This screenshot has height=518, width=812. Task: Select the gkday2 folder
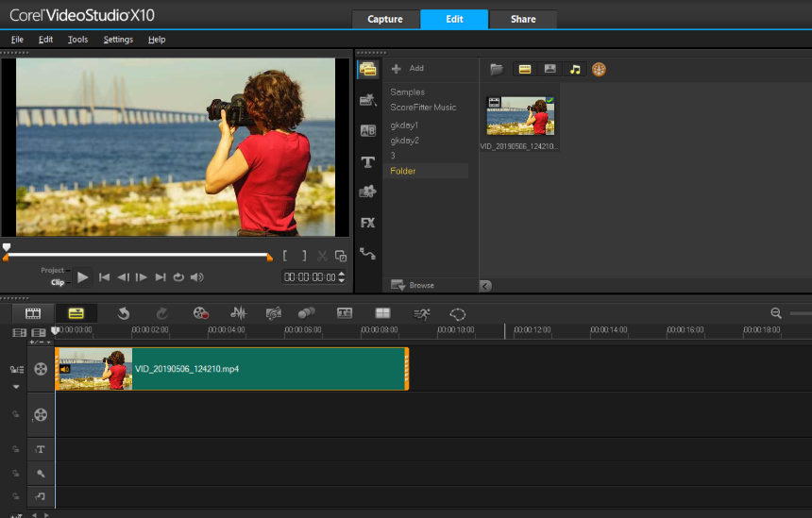tap(404, 141)
